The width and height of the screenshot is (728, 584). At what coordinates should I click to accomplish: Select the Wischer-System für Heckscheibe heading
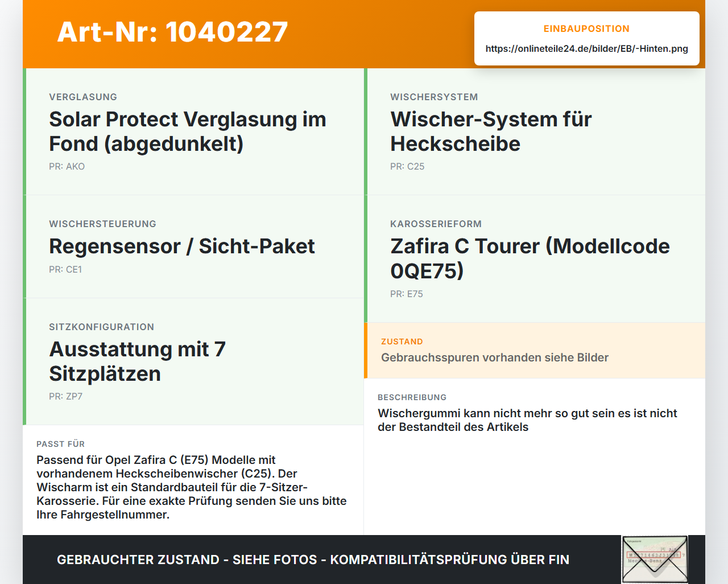click(491, 131)
